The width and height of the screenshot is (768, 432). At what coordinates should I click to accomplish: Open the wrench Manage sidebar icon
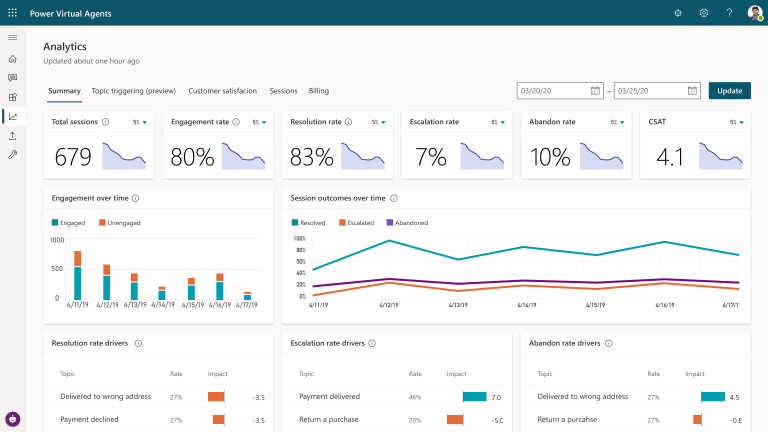coord(13,155)
